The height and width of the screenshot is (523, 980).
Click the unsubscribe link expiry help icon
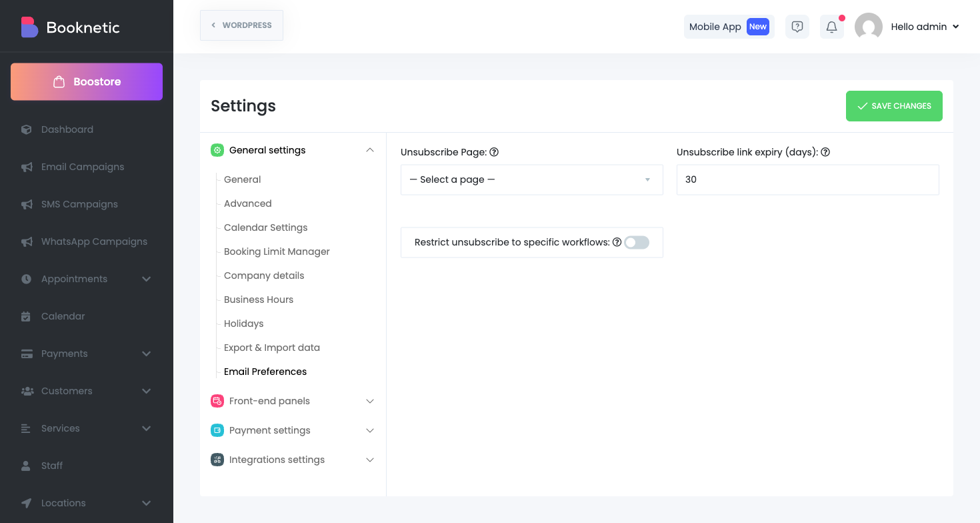pos(825,152)
